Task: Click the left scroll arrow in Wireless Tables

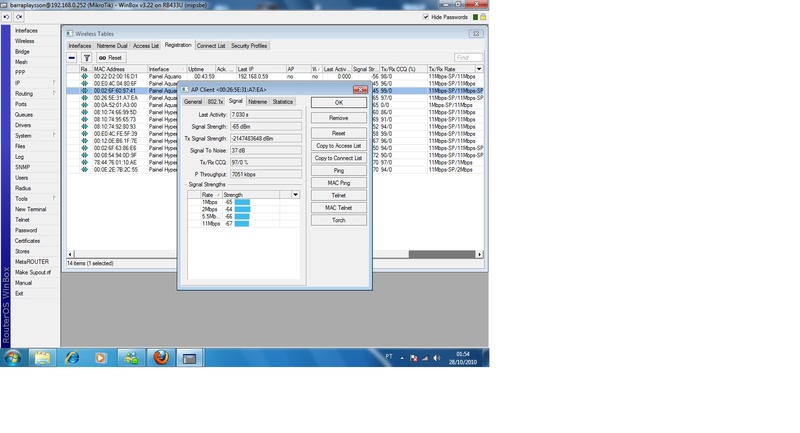Action: tap(70, 254)
